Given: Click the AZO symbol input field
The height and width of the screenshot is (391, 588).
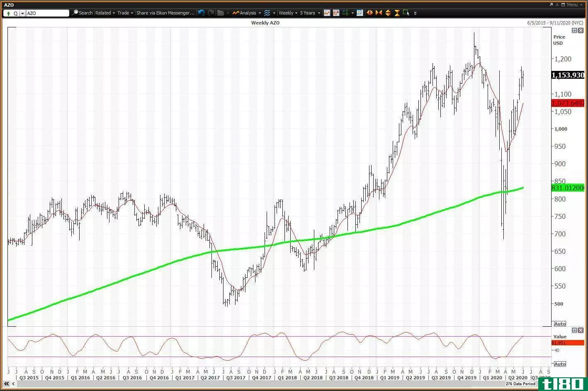Looking at the screenshot, I should (47, 13).
